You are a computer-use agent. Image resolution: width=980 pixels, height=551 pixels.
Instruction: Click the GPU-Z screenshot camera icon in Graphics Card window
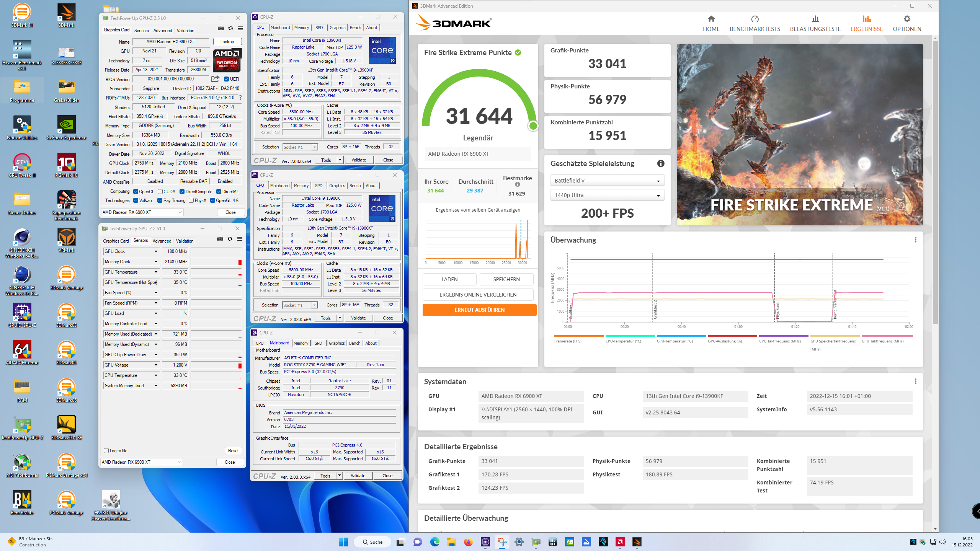(x=221, y=29)
